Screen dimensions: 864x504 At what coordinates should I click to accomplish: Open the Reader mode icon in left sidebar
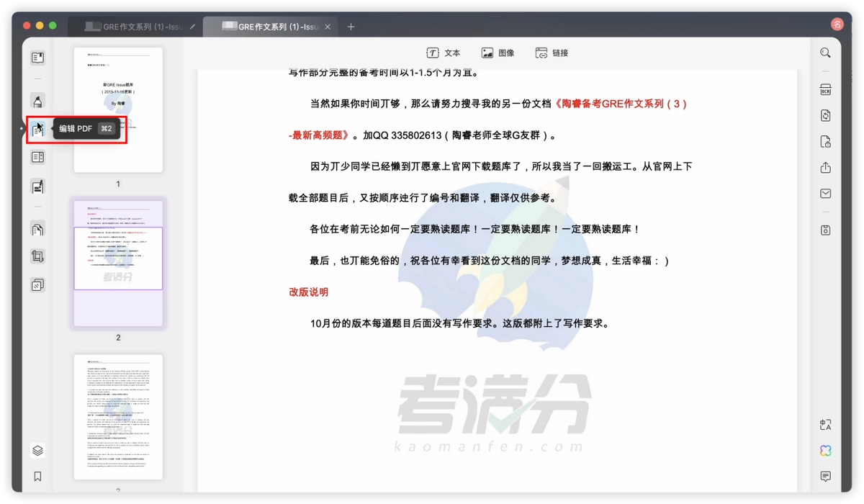[x=37, y=58]
